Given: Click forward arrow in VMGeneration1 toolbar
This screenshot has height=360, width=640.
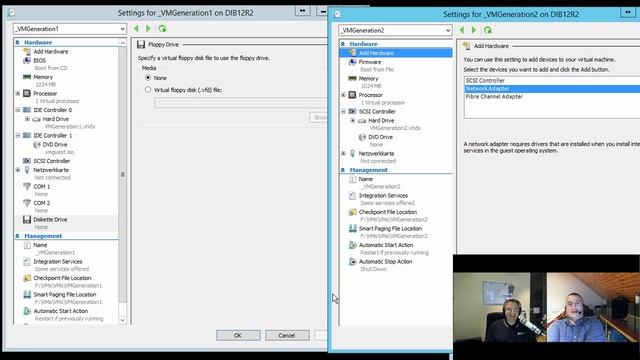Looking at the screenshot, I should pyautogui.click(x=148, y=29).
